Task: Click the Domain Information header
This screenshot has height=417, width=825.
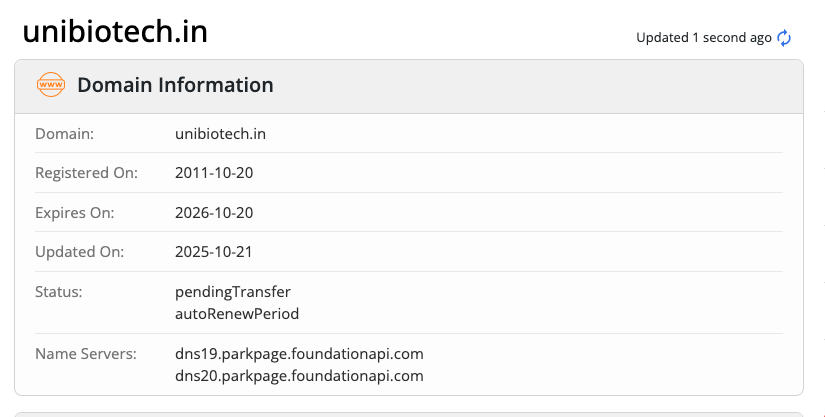Action: pos(175,86)
